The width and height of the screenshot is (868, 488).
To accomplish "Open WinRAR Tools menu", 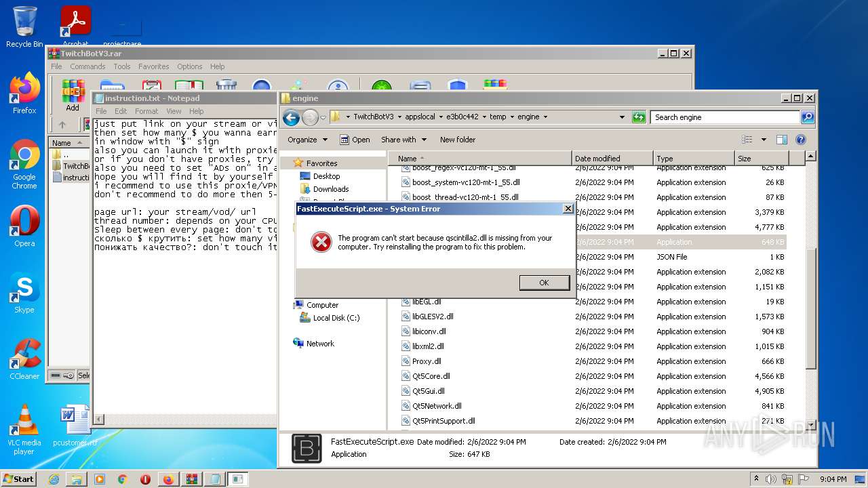I will (122, 66).
